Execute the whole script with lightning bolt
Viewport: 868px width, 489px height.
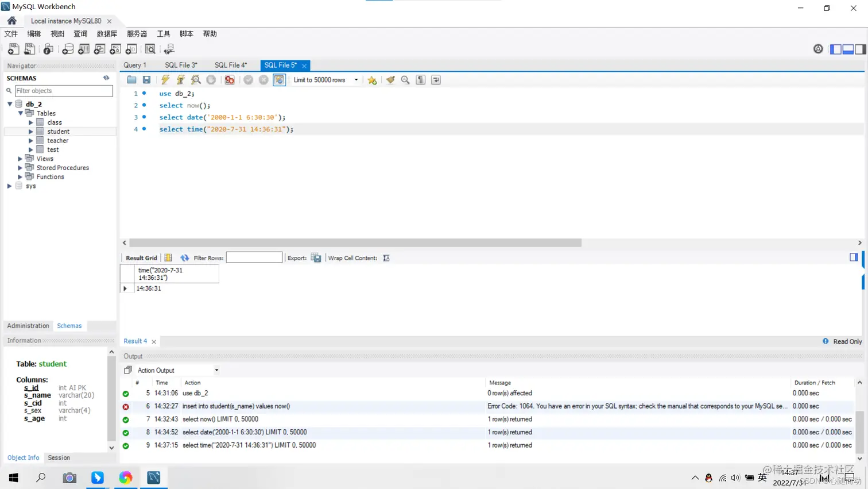165,80
